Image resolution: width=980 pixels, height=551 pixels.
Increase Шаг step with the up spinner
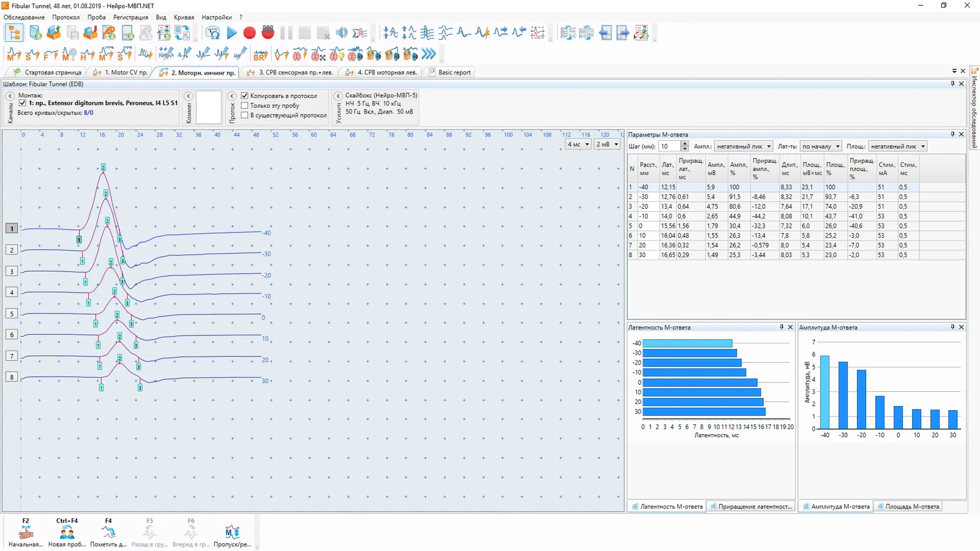click(685, 144)
